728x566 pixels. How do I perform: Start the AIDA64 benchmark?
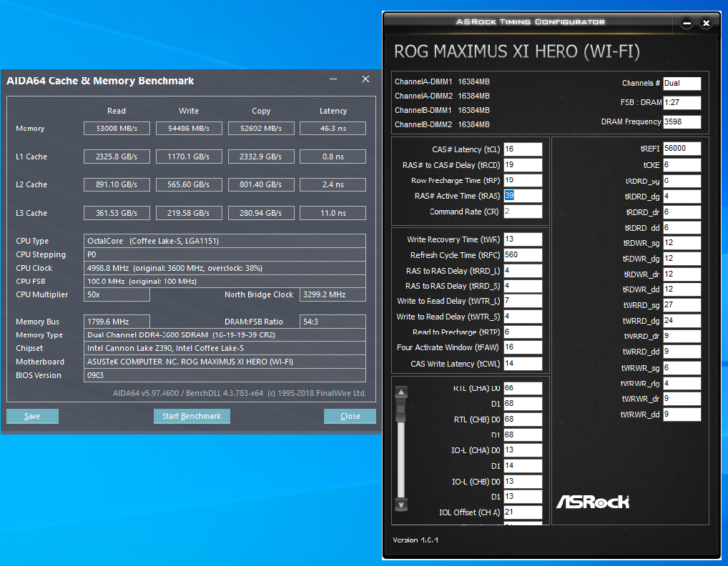coord(192,416)
